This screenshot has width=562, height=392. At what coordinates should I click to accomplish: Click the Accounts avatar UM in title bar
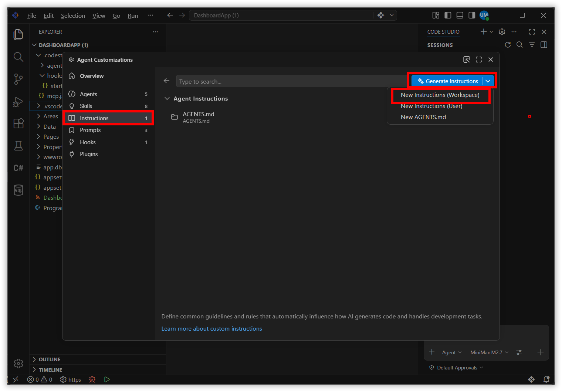pos(484,16)
